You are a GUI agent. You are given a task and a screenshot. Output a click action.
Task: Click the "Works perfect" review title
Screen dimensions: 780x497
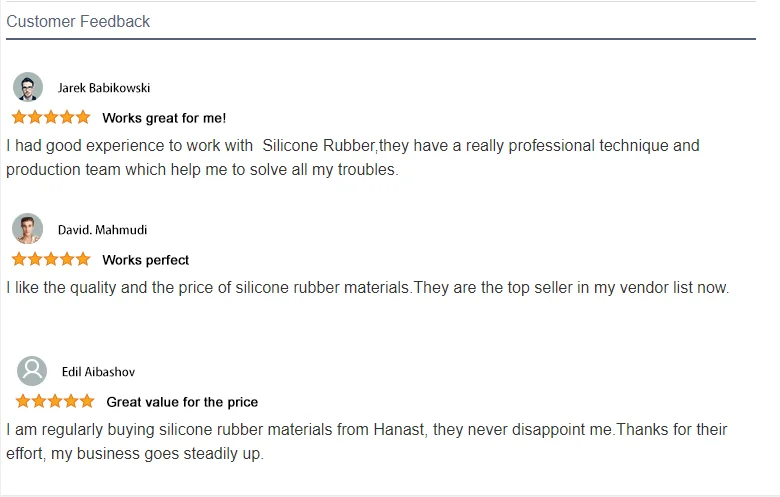[145, 260]
